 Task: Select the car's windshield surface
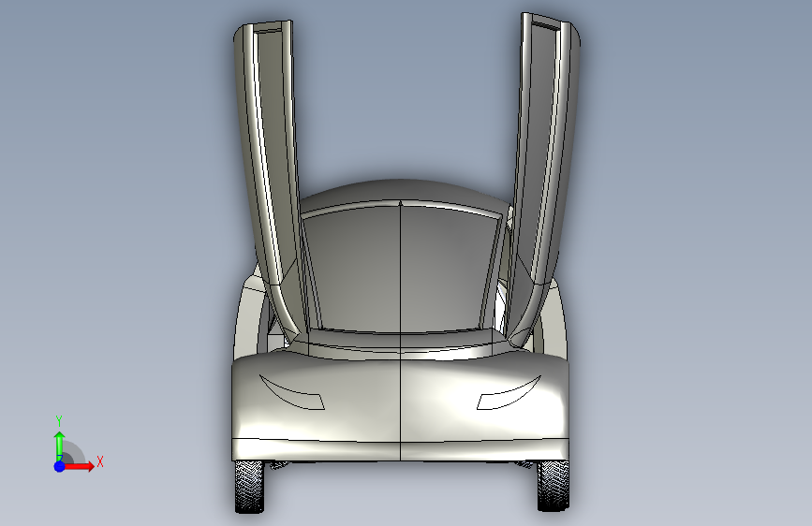point(400,270)
